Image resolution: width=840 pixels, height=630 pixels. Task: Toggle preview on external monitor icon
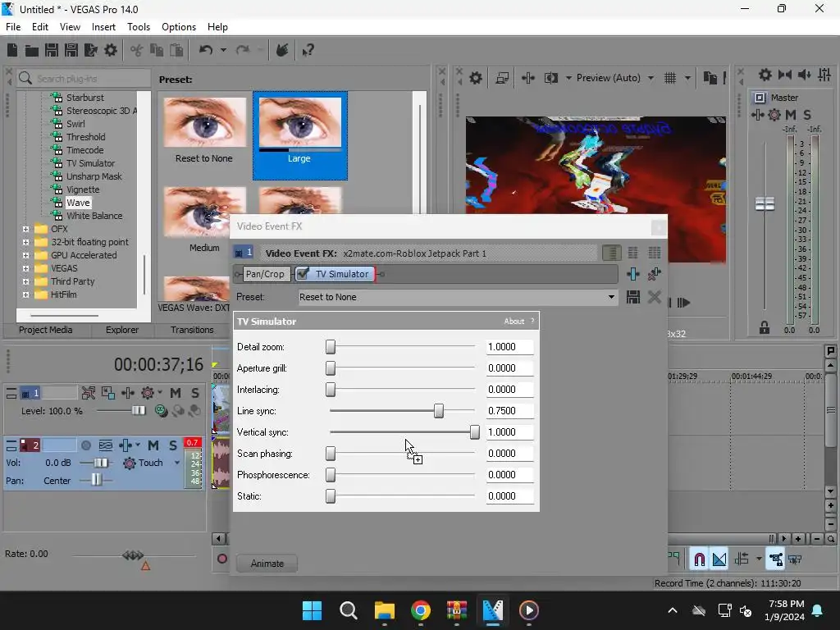[502, 78]
